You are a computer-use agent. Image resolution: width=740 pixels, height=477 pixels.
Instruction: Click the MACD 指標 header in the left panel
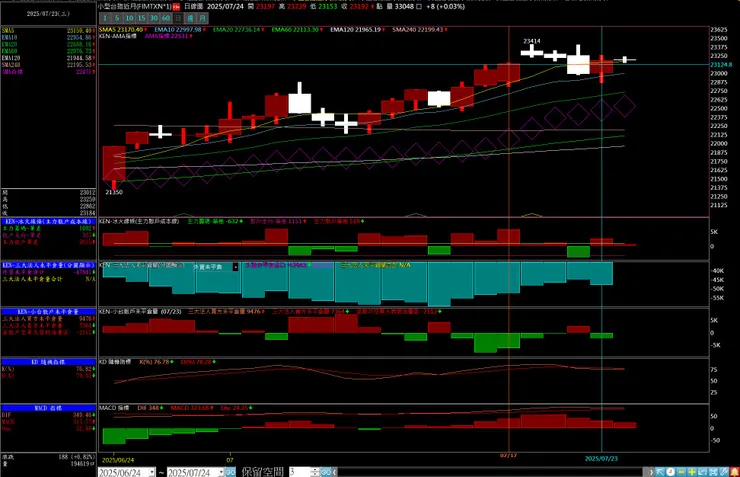[48, 408]
